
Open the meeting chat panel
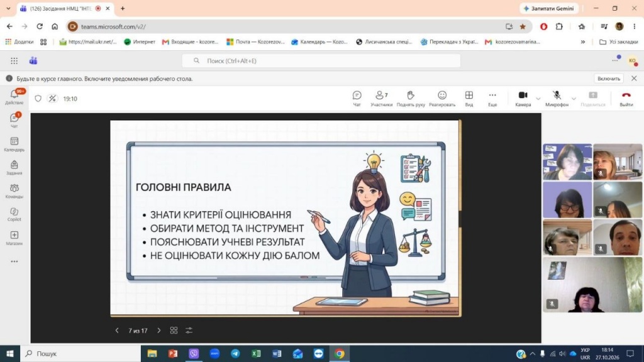tap(357, 99)
